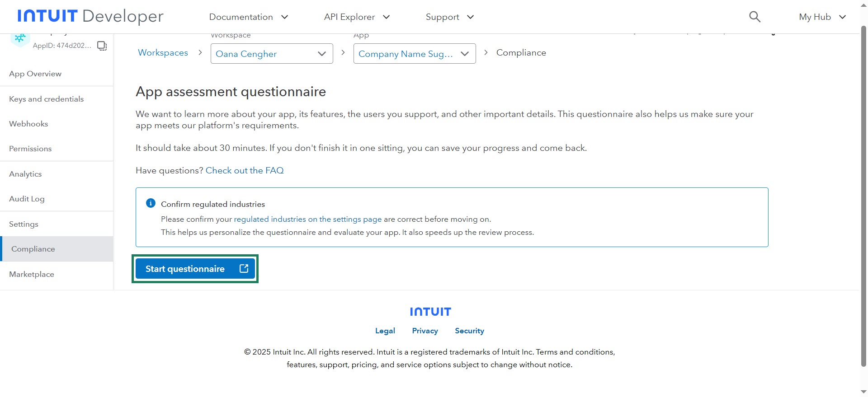The width and height of the screenshot is (868, 397).
Task: Open the Oana Cengher workspace dropdown
Action: (x=271, y=54)
